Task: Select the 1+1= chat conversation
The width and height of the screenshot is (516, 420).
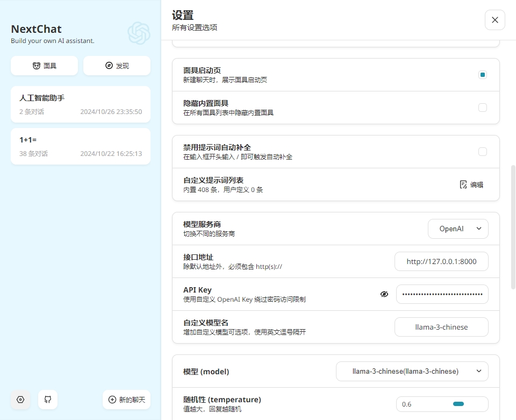Action: coord(81,146)
